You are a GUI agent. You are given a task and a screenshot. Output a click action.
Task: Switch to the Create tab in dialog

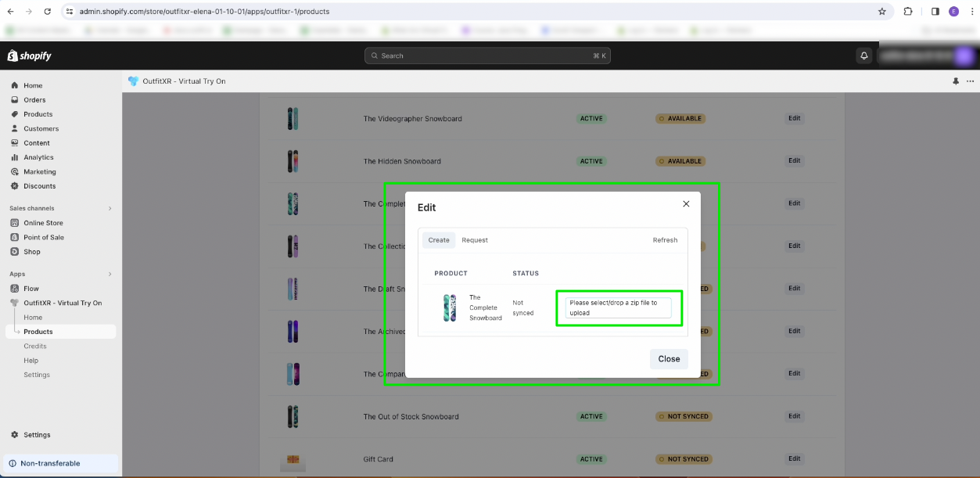(439, 240)
